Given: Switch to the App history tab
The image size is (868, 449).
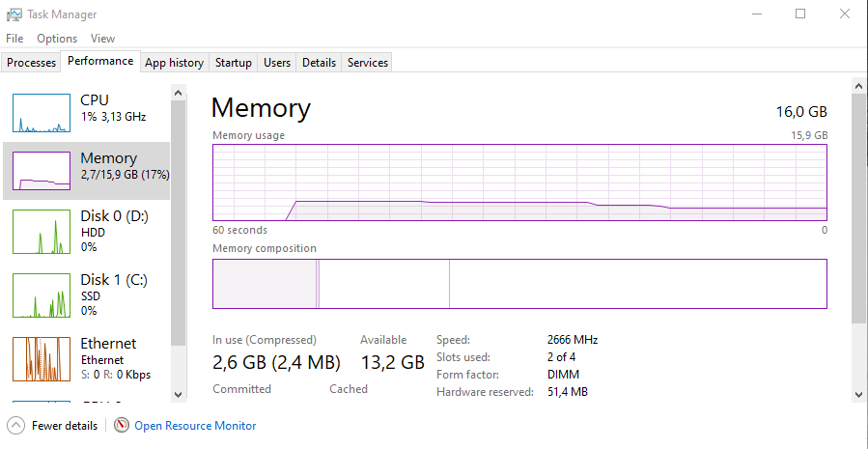Looking at the screenshot, I should pos(174,63).
